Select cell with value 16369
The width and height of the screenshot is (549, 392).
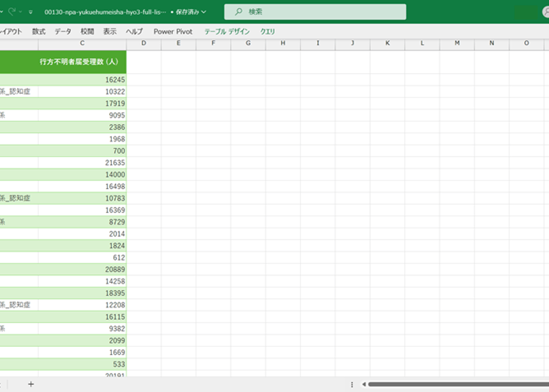pyautogui.click(x=82, y=210)
